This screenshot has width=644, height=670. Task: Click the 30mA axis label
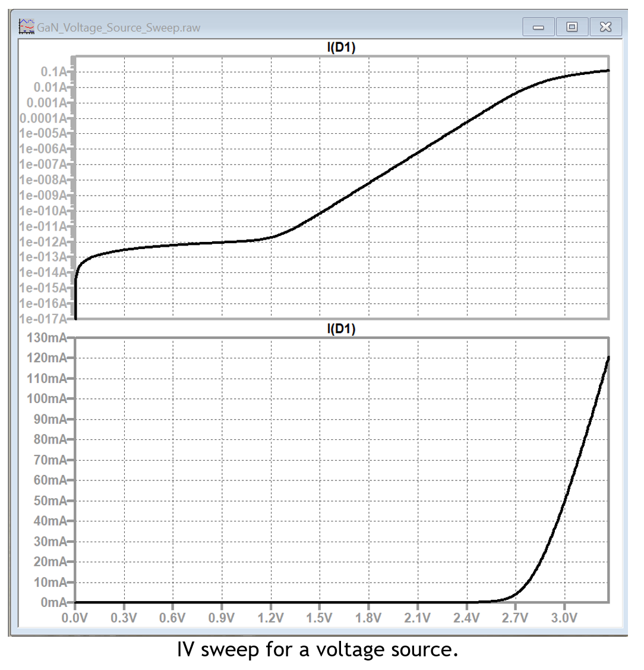(x=50, y=542)
